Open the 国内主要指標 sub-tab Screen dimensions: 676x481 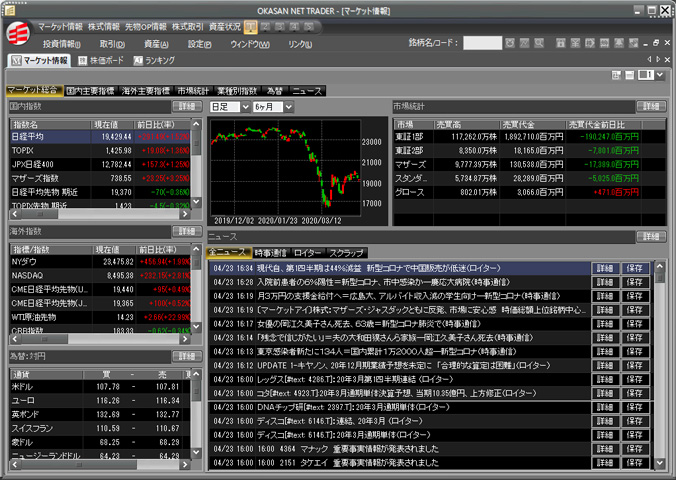(91, 91)
